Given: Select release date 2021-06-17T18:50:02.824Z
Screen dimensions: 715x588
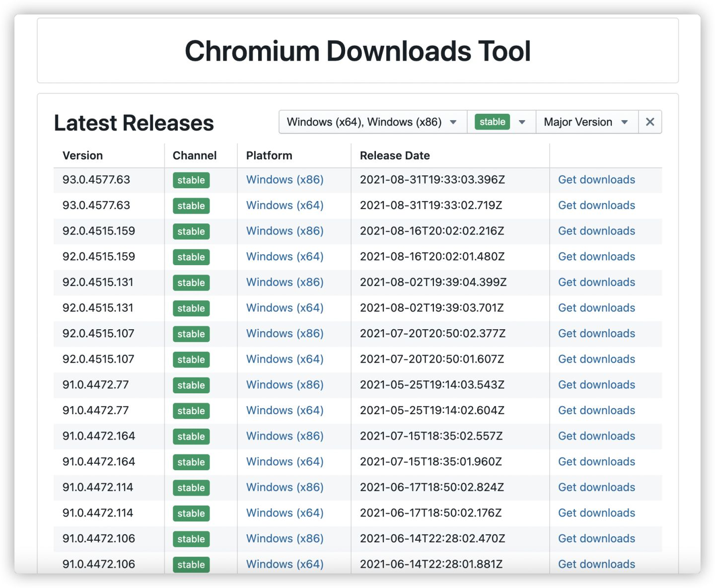Looking at the screenshot, I should click(432, 487).
